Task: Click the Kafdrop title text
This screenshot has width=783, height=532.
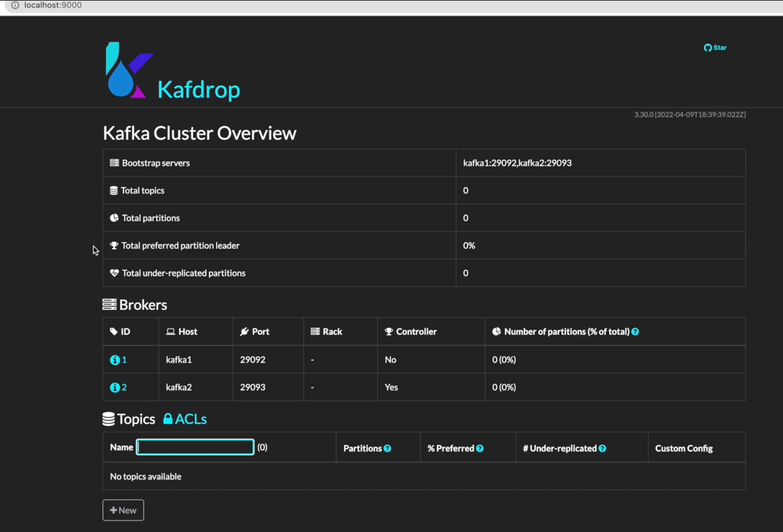Action: (199, 90)
